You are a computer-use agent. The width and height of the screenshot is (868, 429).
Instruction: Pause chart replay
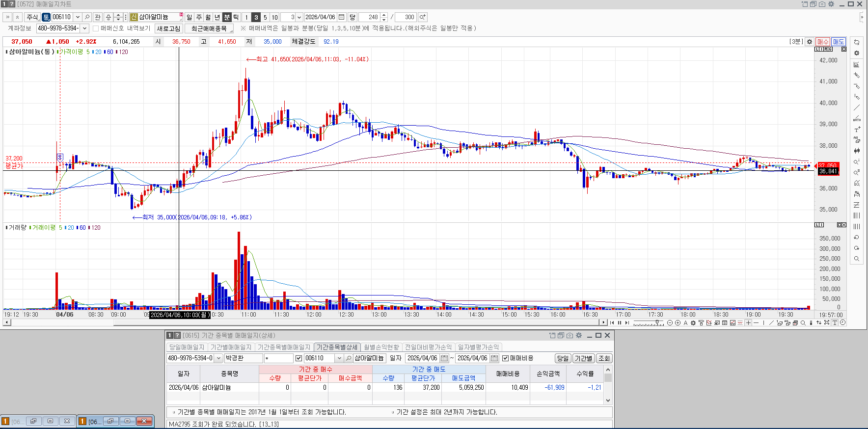(620, 323)
